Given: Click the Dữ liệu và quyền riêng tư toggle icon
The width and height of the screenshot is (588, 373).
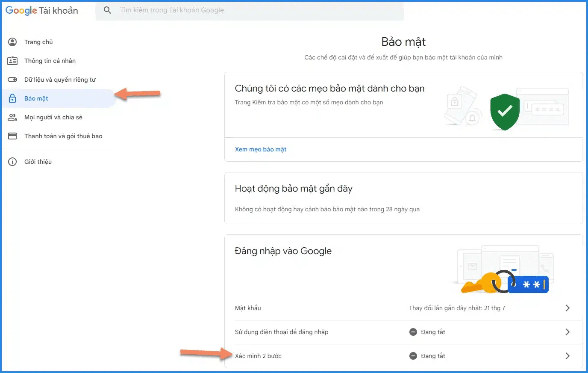Looking at the screenshot, I should point(12,80).
